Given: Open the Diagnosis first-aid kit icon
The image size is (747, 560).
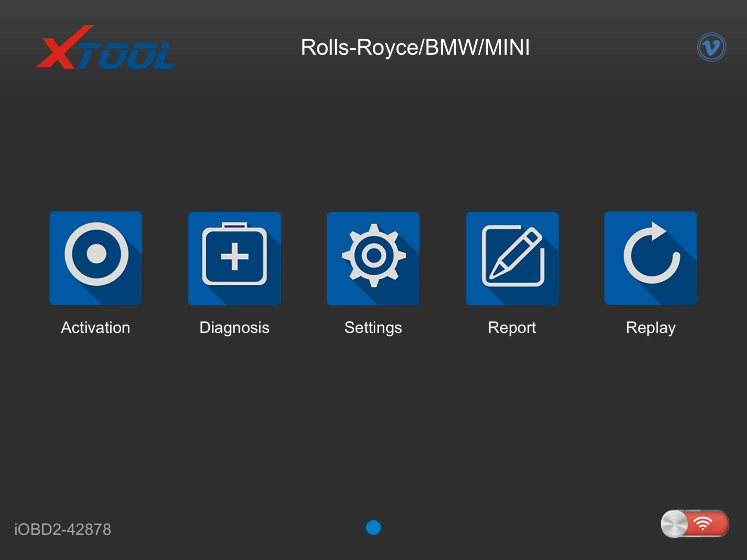Looking at the screenshot, I should point(235,258).
